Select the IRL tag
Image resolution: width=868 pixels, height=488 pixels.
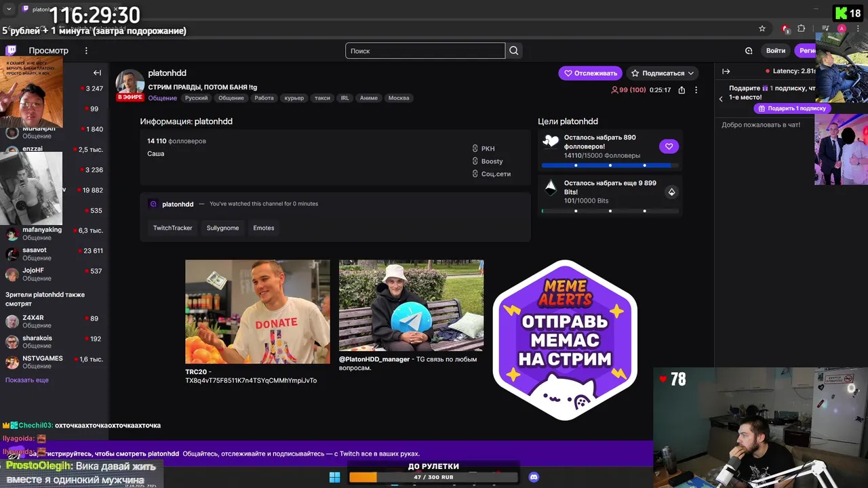click(x=345, y=98)
